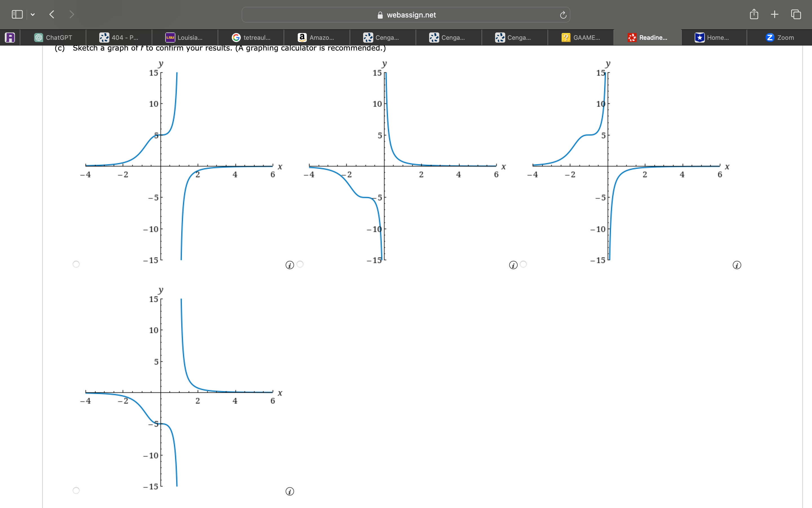The height and width of the screenshot is (508, 812).
Task: Open the info icon for the third graph
Action: 737,265
